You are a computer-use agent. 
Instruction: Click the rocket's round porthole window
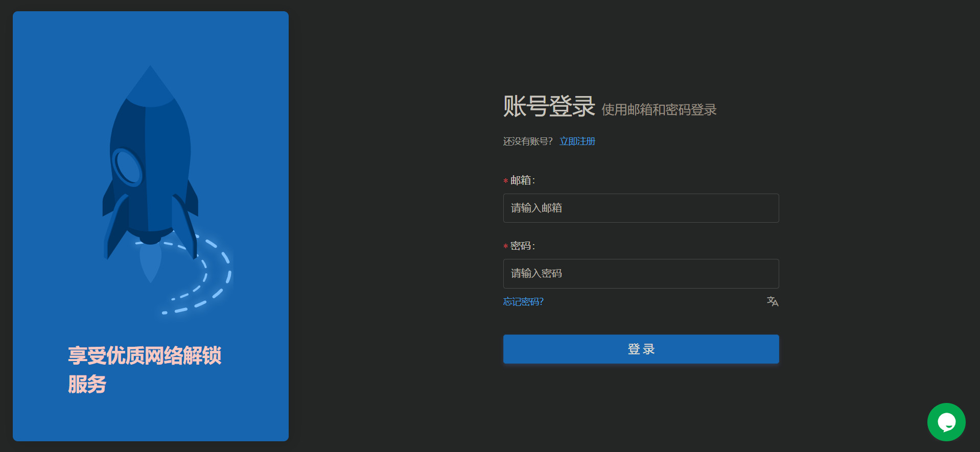click(x=127, y=167)
